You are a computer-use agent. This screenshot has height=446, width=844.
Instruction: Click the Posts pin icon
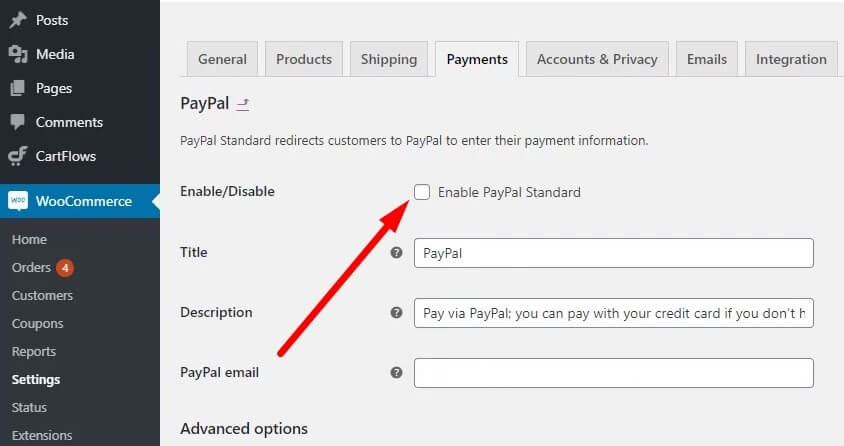click(x=18, y=20)
